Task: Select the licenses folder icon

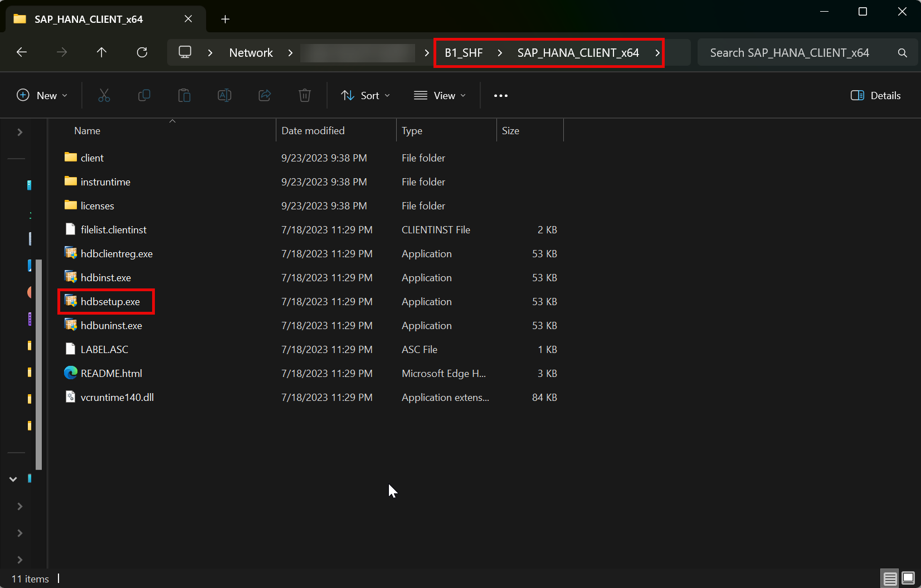Action: pos(70,205)
